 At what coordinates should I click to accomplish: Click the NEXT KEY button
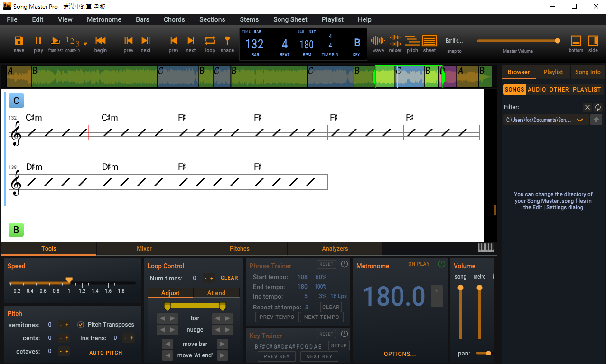tap(319, 356)
